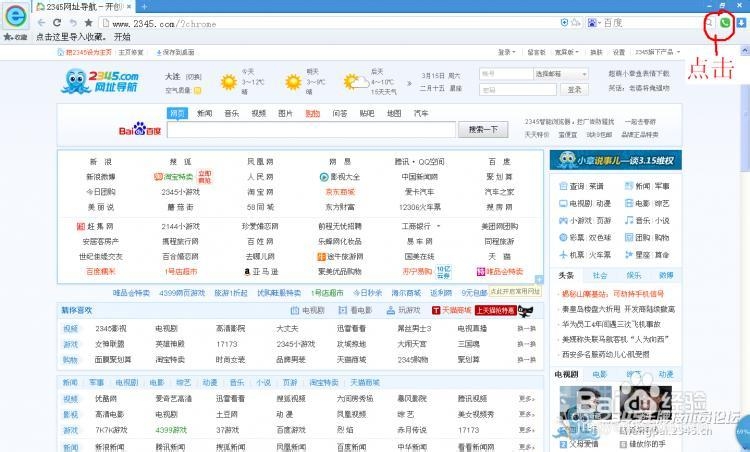Click the cloudy weather icon for day after tomorrow
750x452 pixels.
pyautogui.click(x=356, y=82)
